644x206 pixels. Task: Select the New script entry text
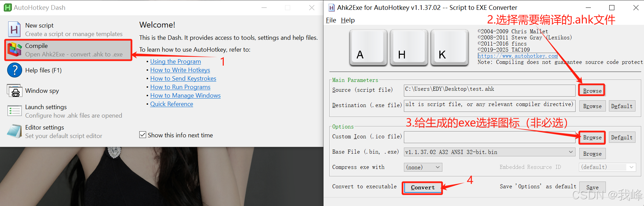tap(39, 25)
